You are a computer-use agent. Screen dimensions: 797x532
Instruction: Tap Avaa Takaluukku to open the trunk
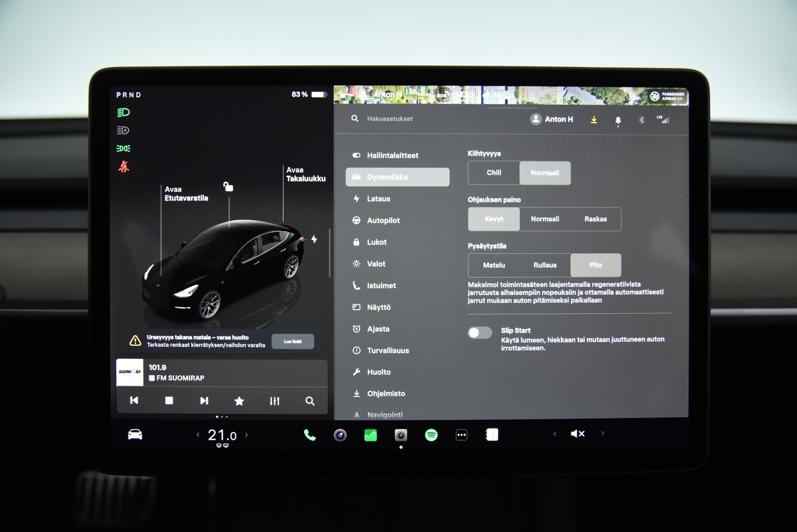click(305, 175)
